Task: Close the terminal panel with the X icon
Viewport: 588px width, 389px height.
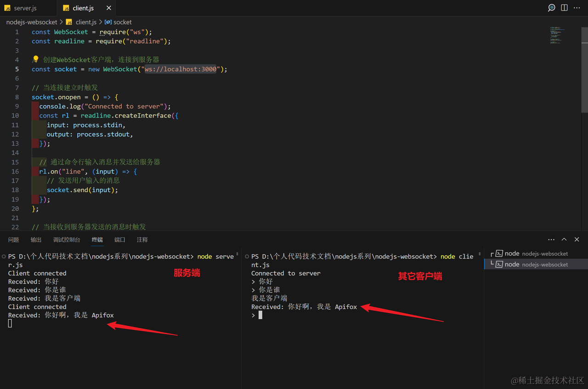Action: 577,239
